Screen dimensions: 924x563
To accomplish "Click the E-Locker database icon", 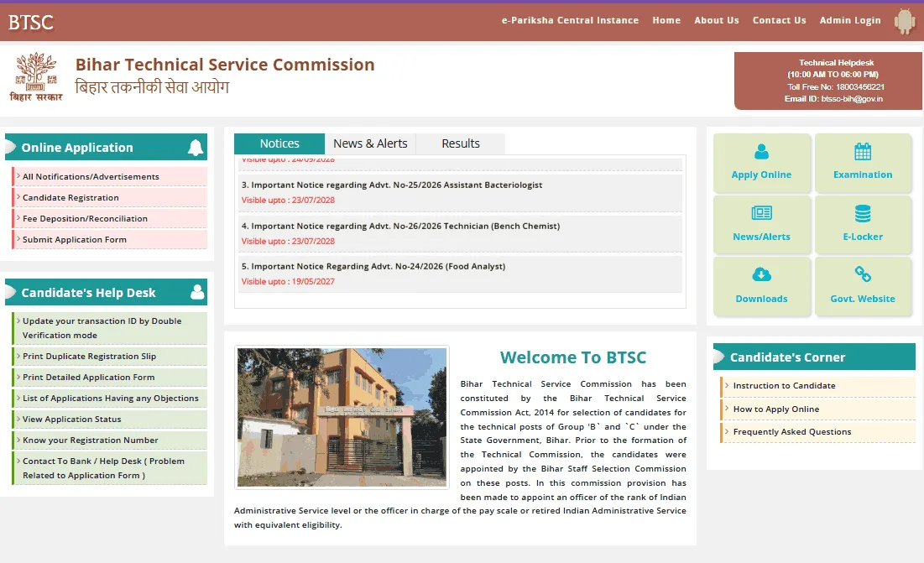I will coord(863,213).
